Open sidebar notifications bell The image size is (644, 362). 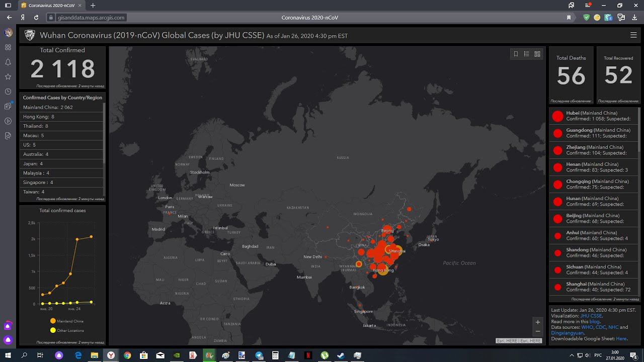coord(8,62)
